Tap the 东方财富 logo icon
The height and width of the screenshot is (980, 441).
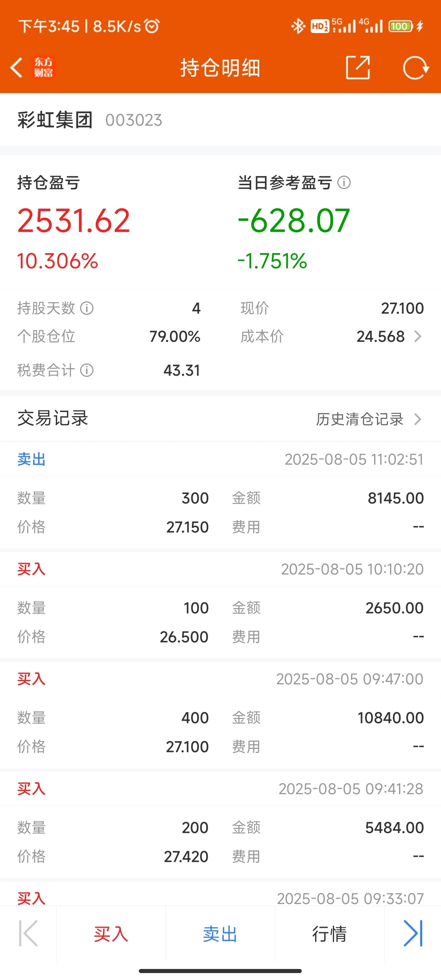point(43,68)
